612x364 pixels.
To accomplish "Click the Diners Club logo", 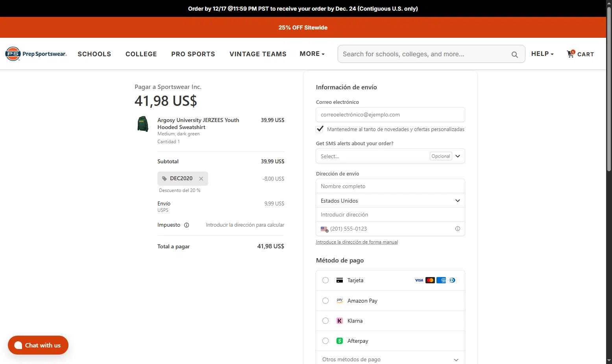I will coord(452,280).
